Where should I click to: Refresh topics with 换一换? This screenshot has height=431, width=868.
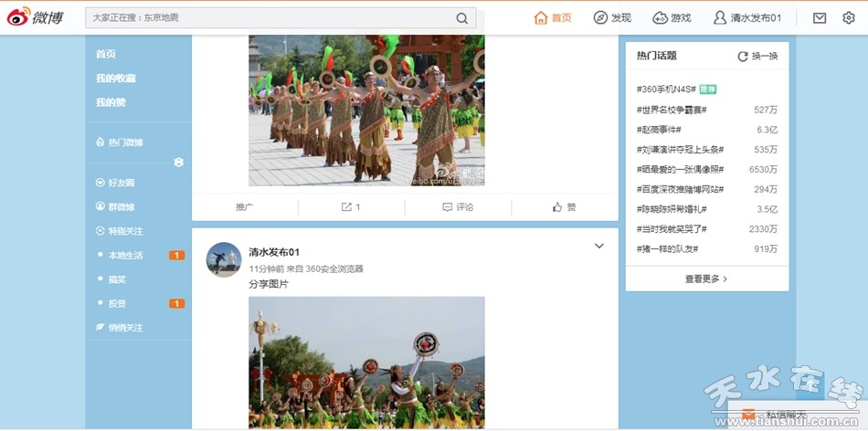pos(757,57)
